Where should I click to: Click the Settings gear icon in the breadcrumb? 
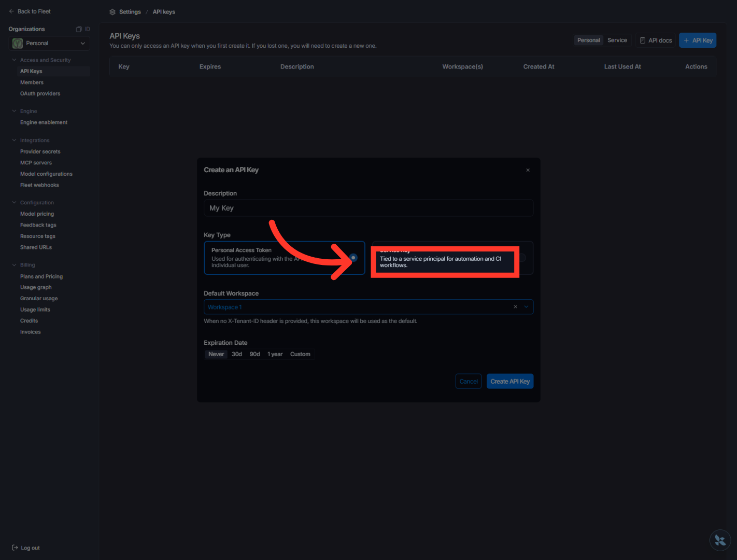pos(112,12)
